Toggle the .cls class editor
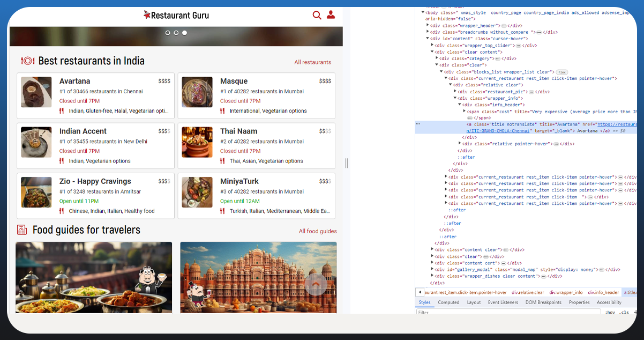The image size is (644, 340). (624, 312)
